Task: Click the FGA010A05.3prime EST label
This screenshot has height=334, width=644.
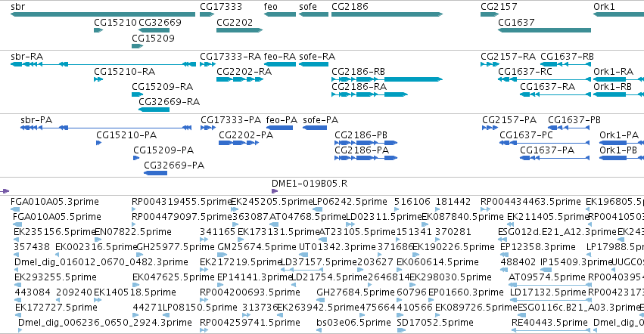Action: click(x=54, y=202)
